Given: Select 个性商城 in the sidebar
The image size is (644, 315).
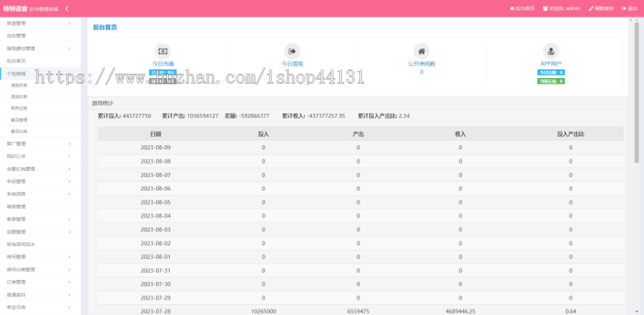Looking at the screenshot, I should 16,74.
